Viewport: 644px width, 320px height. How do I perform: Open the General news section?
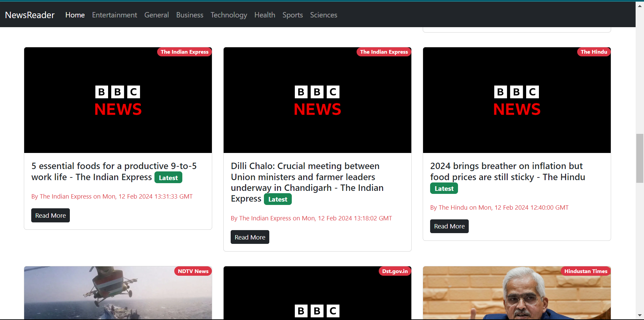156,15
